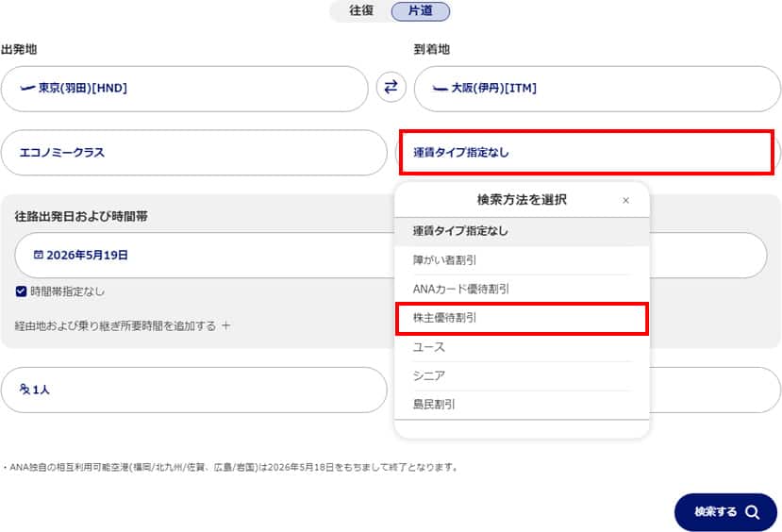Click the airplane icon in departure field
Image resolution: width=782 pixels, height=532 pixels.
click(26, 89)
